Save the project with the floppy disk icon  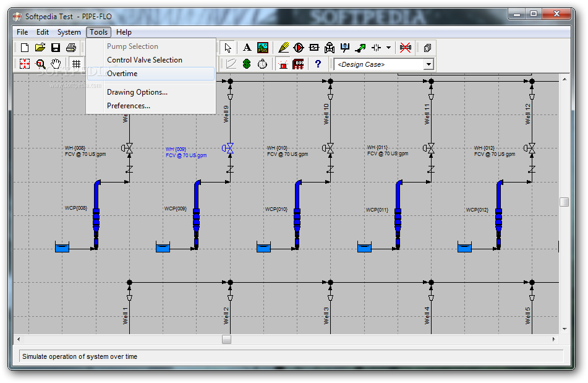tap(56, 48)
